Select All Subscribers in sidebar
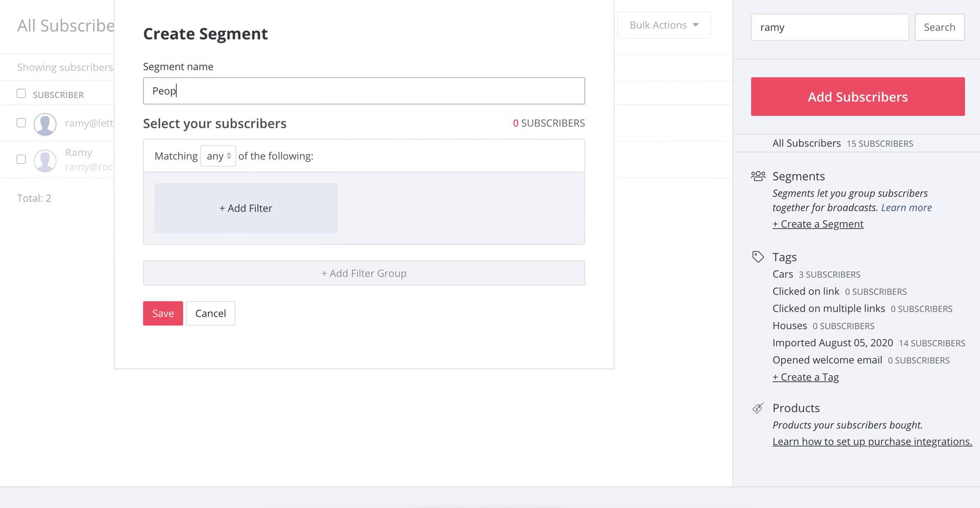Screen dimensions: 980x508 click(x=806, y=143)
